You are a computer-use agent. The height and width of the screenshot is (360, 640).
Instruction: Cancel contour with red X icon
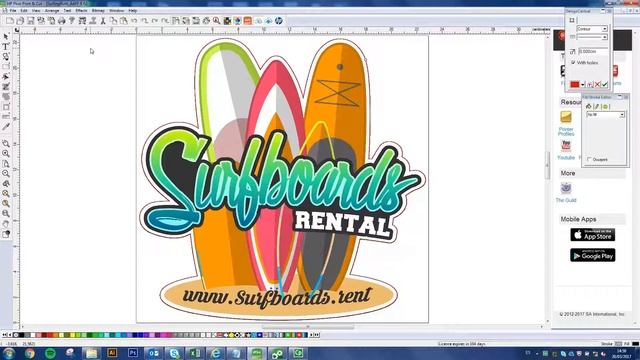pyautogui.click(x=598, y=84)
